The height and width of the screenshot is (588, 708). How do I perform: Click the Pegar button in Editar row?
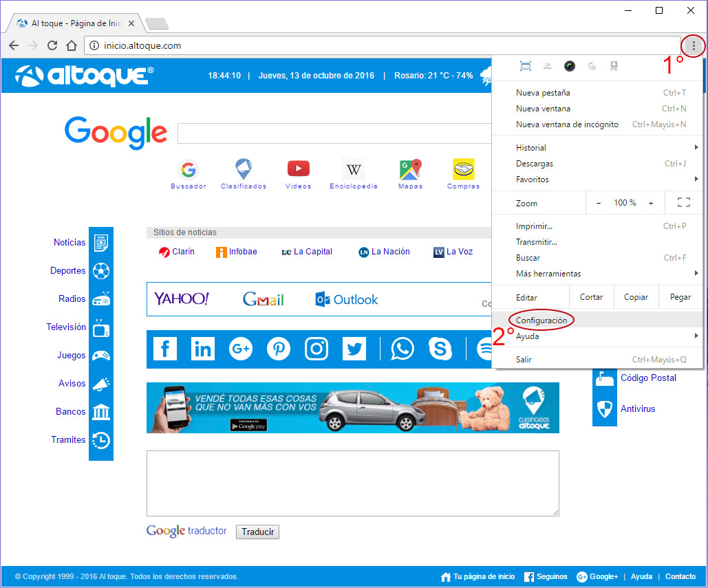coord(680,297)
